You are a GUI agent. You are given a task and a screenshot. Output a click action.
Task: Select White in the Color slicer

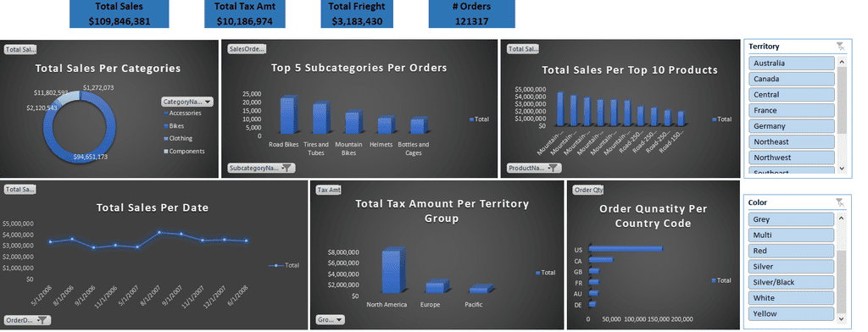791,297
